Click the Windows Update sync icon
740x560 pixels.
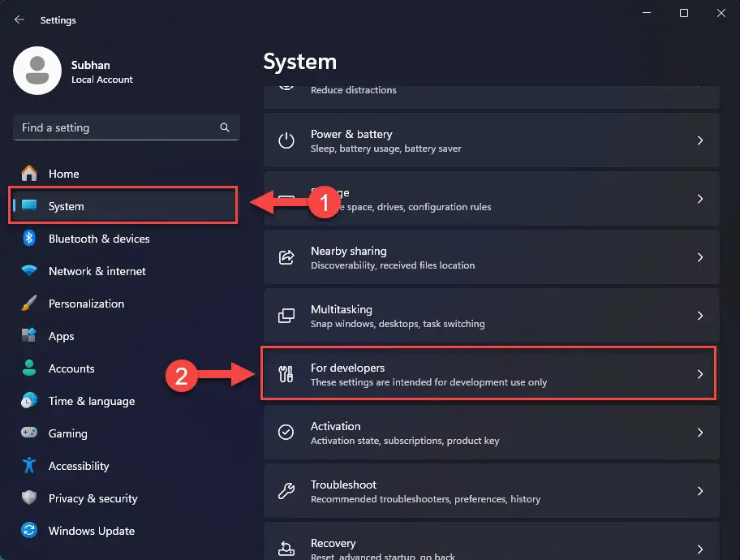[x=29, y=530]
